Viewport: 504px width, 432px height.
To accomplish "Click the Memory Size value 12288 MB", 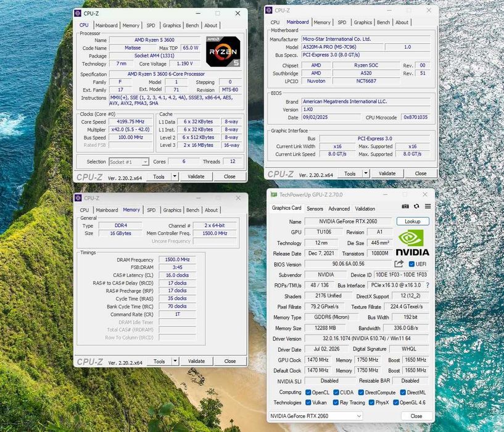I will click(325, 328).
